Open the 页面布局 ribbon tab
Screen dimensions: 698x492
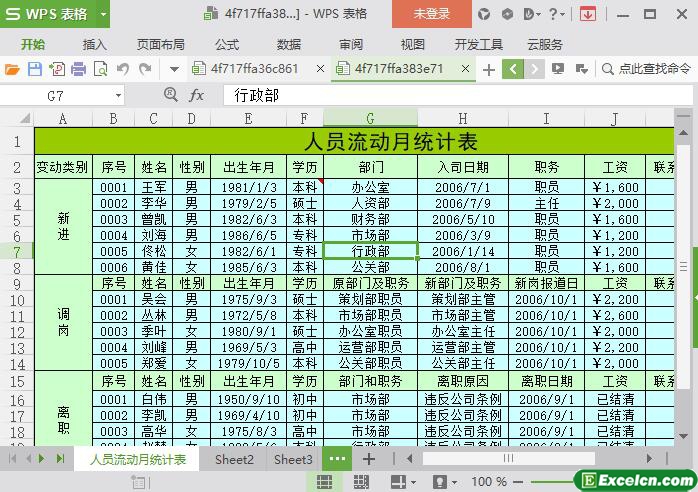160,44
